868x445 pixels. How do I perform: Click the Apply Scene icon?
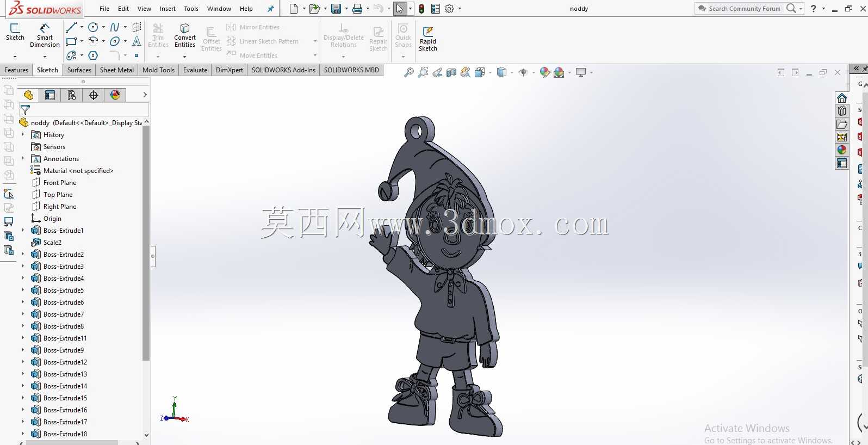(559, 72)
